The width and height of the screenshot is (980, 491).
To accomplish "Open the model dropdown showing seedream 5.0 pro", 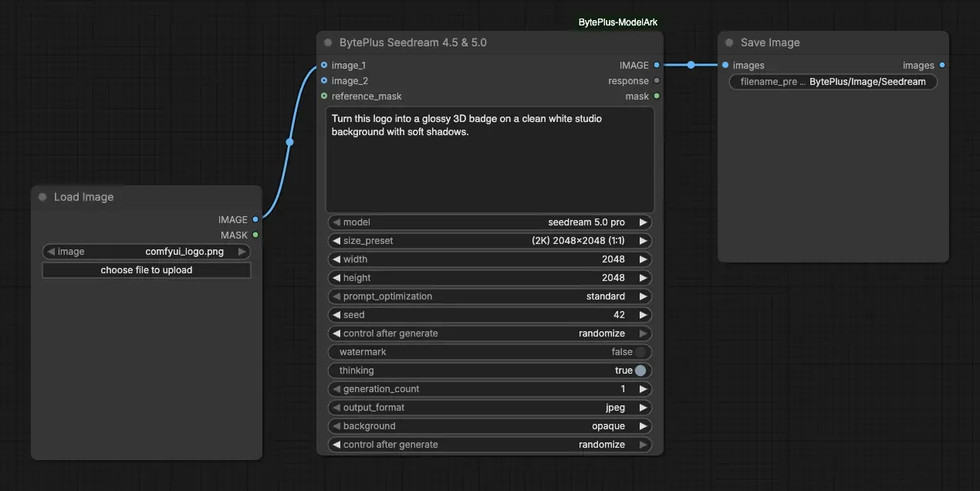I will click(489, 222).
